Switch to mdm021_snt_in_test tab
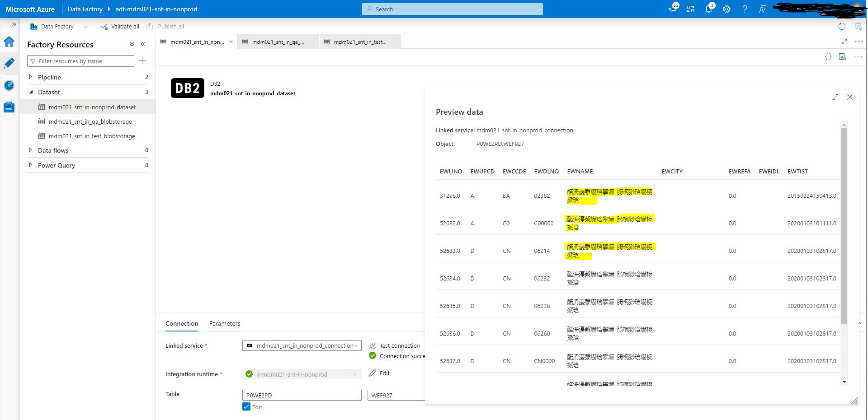 pos(360,42)
